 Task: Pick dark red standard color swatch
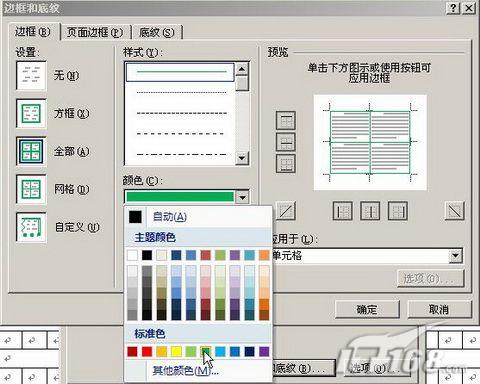click(x=132, y=351)
